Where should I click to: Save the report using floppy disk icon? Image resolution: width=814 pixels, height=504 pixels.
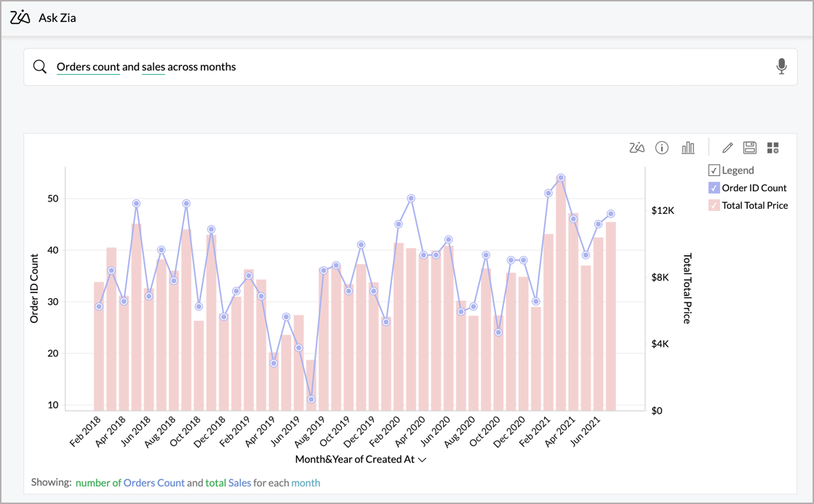pos(750,148)
